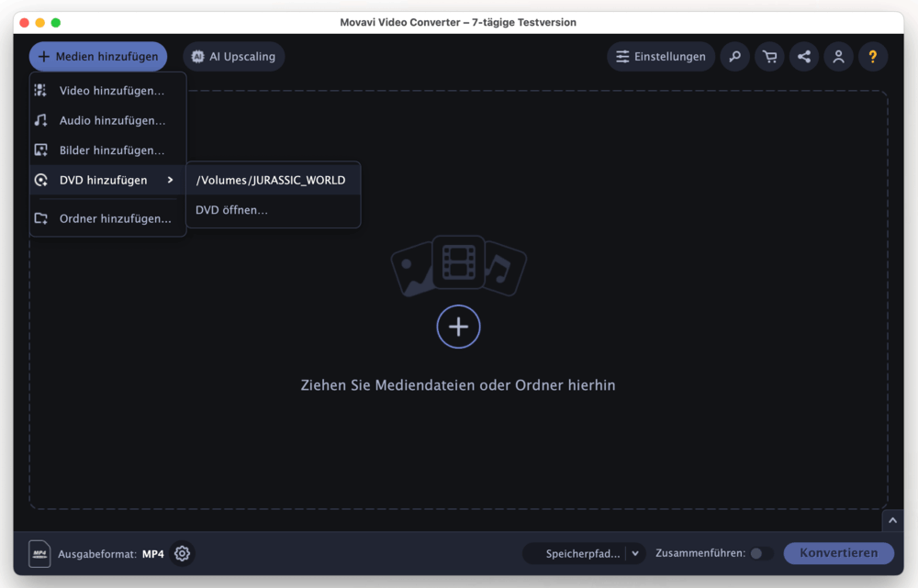The height and width of the screenshot is (588, 918).
Task: Click the Audio hinzufügen music note icon
Action: click(x=40, y=120)
